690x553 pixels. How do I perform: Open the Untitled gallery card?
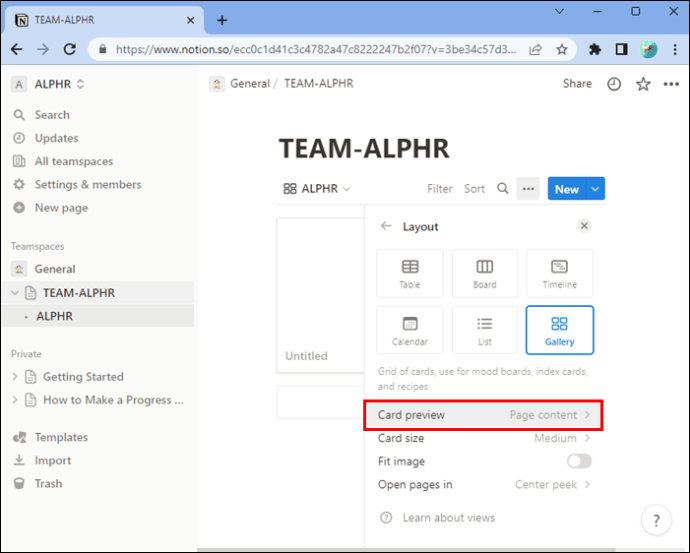pos(320,295)
